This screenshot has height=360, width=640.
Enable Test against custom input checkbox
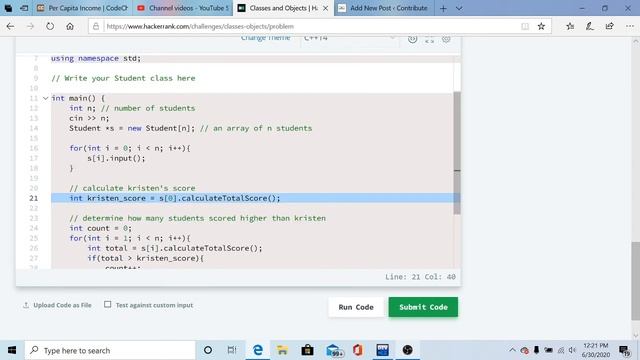click(x=107, y=304)
